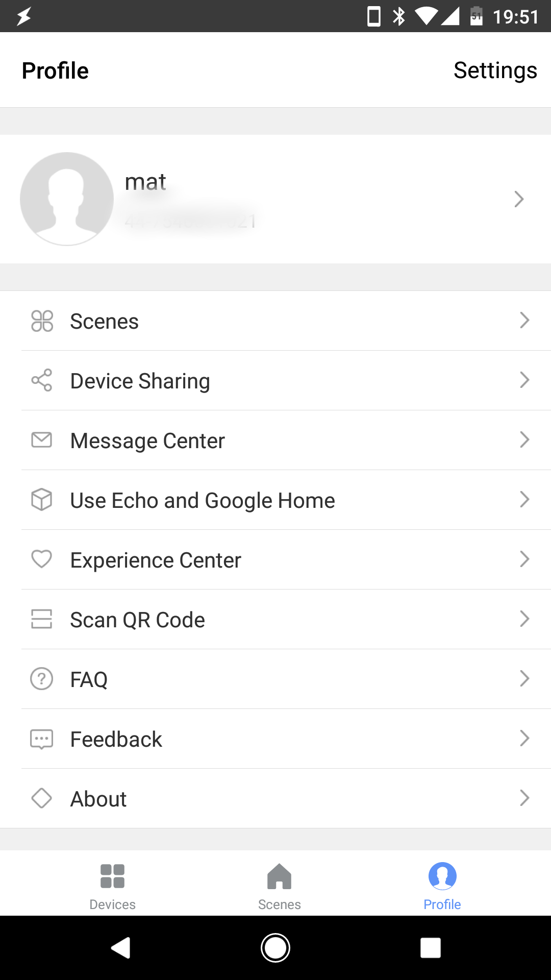551x980 pixels.
Task: Tap the Message Center envelope icon
Action: pos(42,439)
